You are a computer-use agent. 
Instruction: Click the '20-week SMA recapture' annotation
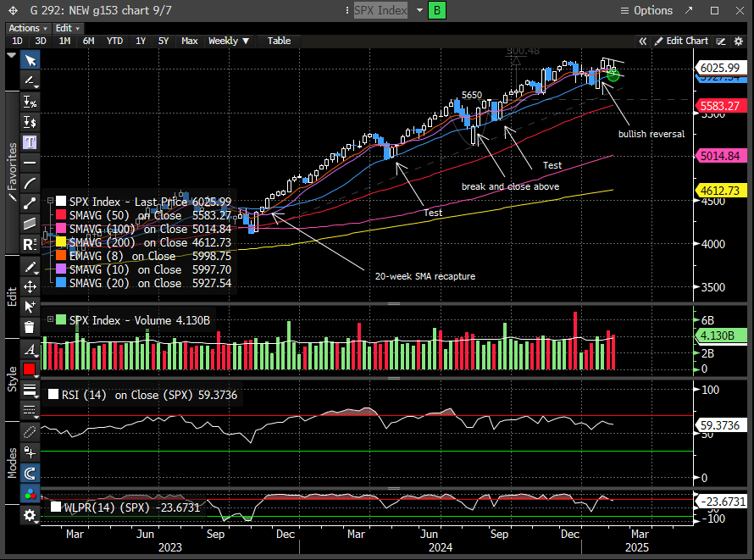coord(425,276)
